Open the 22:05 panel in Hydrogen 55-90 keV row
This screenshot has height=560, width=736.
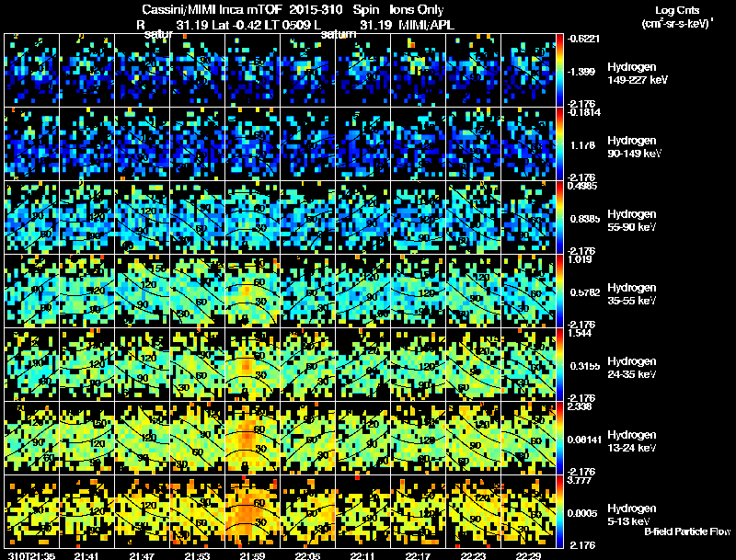pyautogui.click(x=308, y=217)
